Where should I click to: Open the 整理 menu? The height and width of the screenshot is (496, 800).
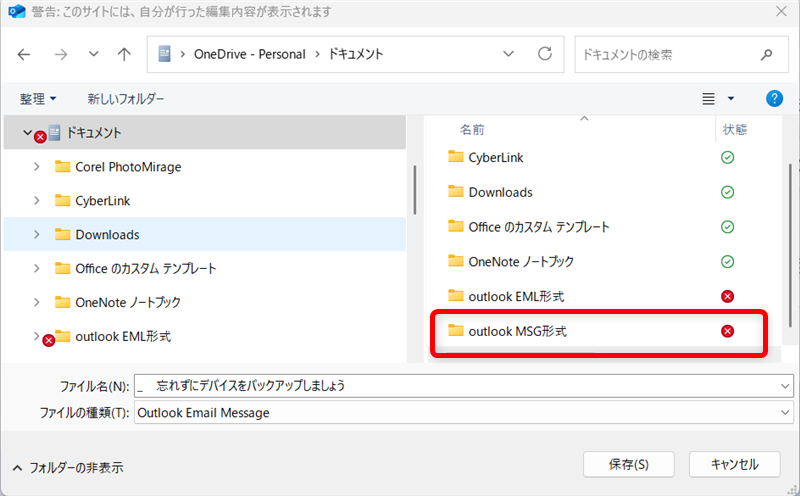click(38, 99)
